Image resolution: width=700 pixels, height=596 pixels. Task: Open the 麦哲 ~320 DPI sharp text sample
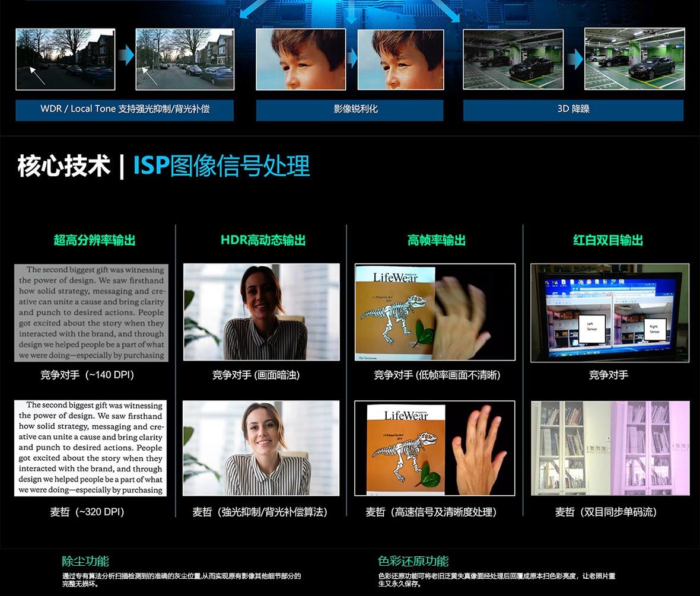[91, 448]
